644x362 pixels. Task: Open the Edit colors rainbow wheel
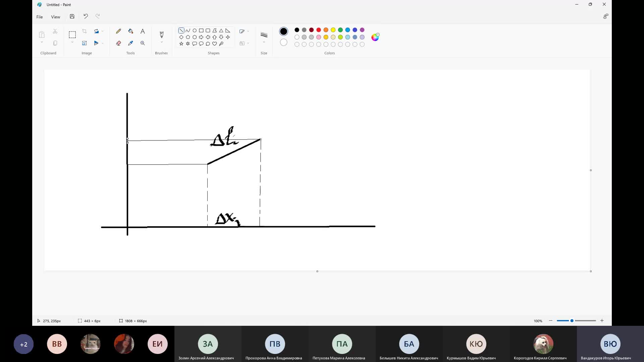tap(375, 37)
